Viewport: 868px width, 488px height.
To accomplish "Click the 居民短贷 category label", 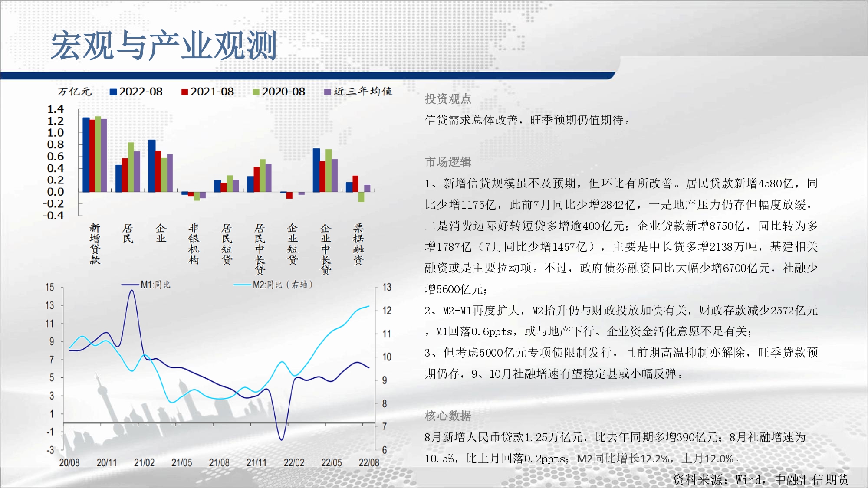I will coord(227,244).
